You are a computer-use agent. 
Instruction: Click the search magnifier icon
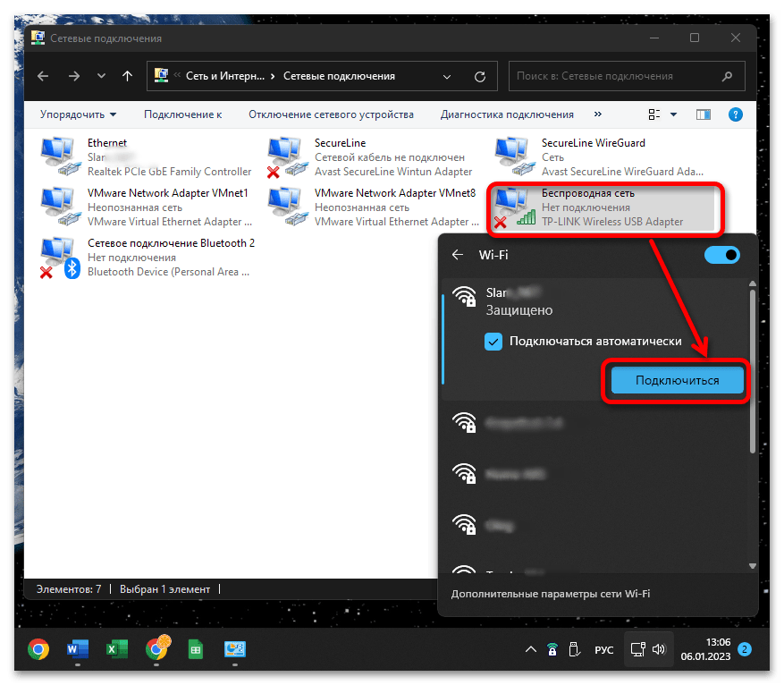tap(727, 76)
